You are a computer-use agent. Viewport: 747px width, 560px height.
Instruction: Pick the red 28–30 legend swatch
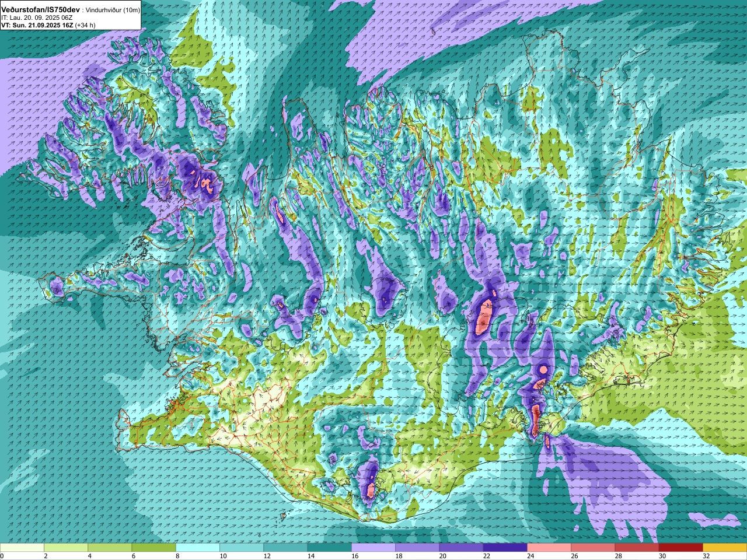tap(637, 548)
